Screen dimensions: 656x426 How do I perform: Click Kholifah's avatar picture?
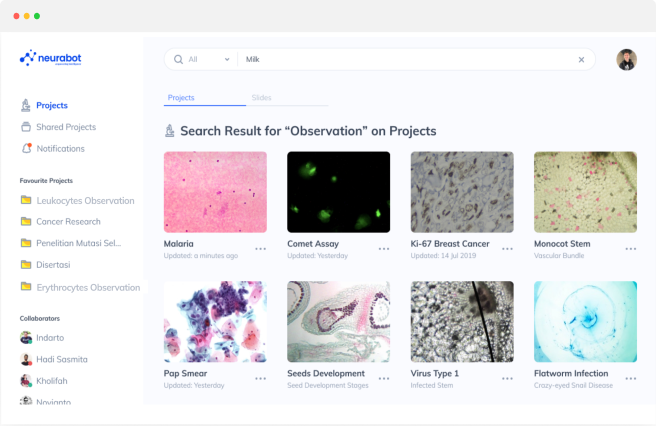pos(26,380)
